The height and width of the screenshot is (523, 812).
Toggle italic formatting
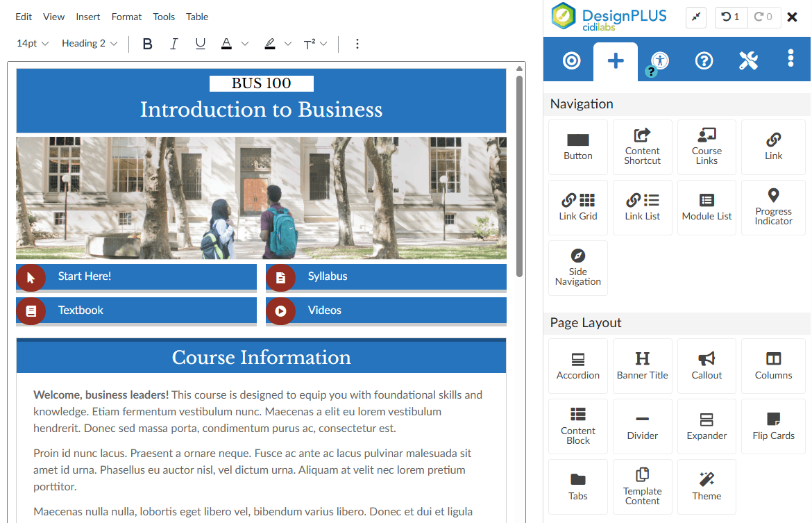tap(174, 43)
